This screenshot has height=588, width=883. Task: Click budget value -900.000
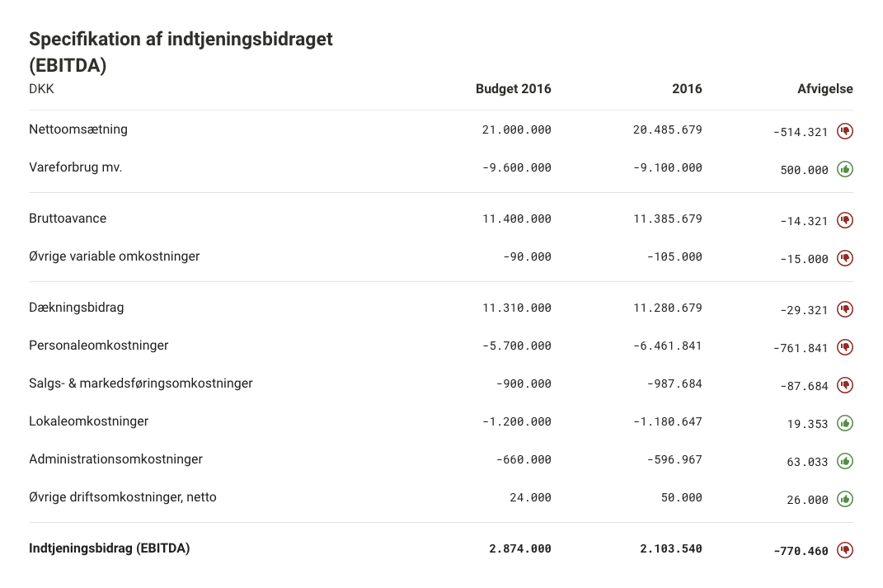point(524,384)
